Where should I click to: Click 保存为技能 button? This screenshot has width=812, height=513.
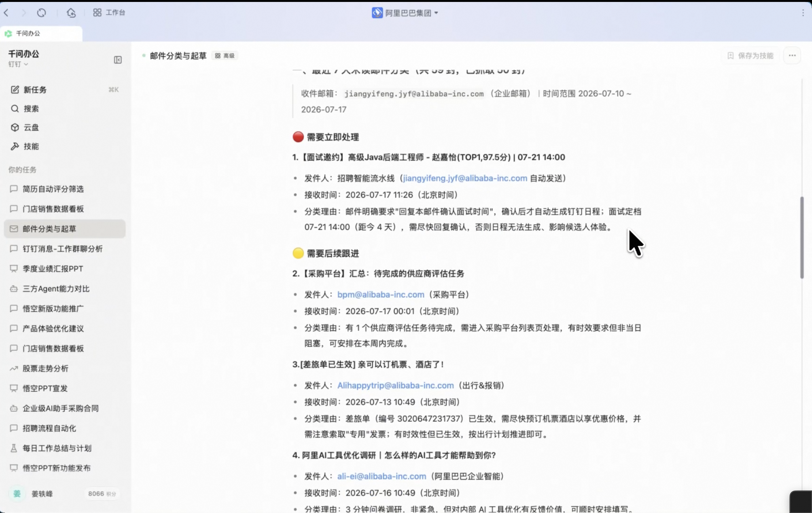[750, 56]
